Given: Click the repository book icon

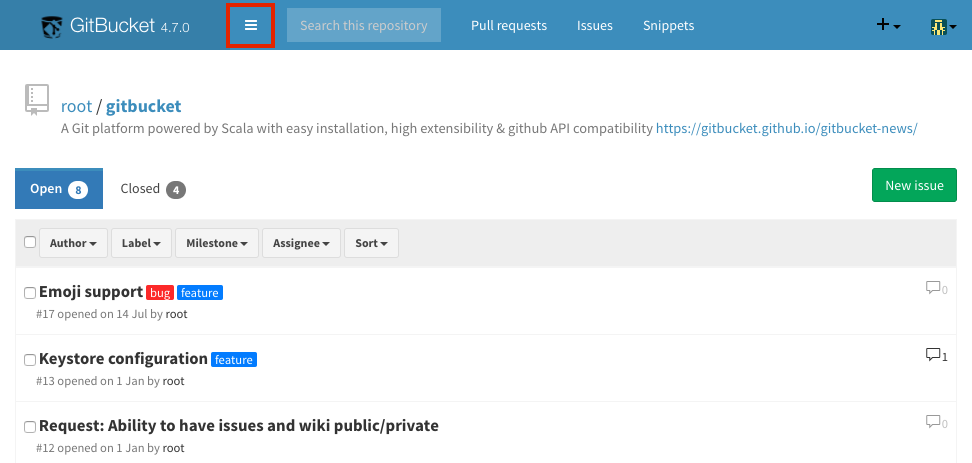Looking at the screenshot, I should click(x=37, y=100).
